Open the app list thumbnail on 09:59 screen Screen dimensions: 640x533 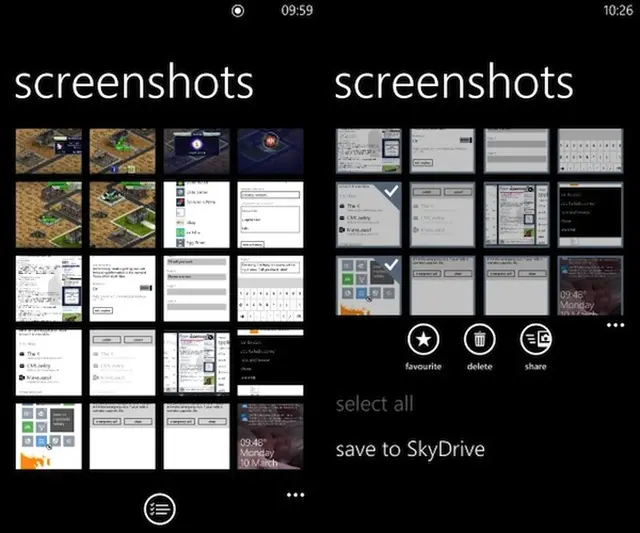click(x=196, y=215)
